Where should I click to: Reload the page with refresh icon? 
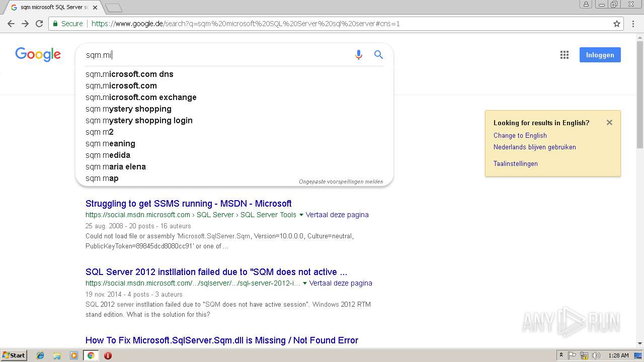[x=39, y=24]
